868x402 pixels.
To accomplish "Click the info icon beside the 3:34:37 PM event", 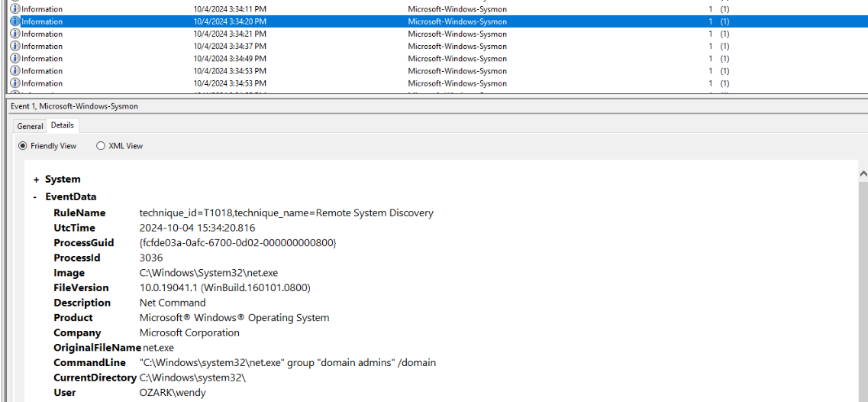I will coord(15,46).
